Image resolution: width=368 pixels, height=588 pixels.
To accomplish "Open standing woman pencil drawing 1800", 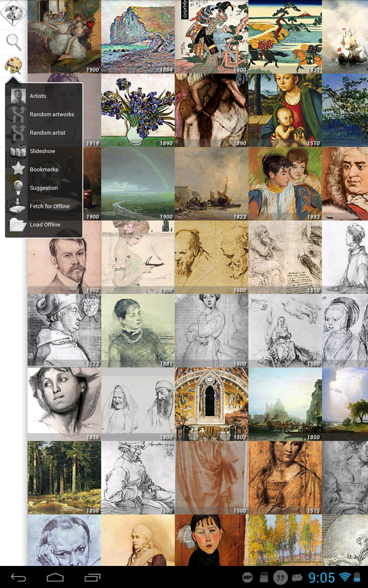I will pos(212,331).
